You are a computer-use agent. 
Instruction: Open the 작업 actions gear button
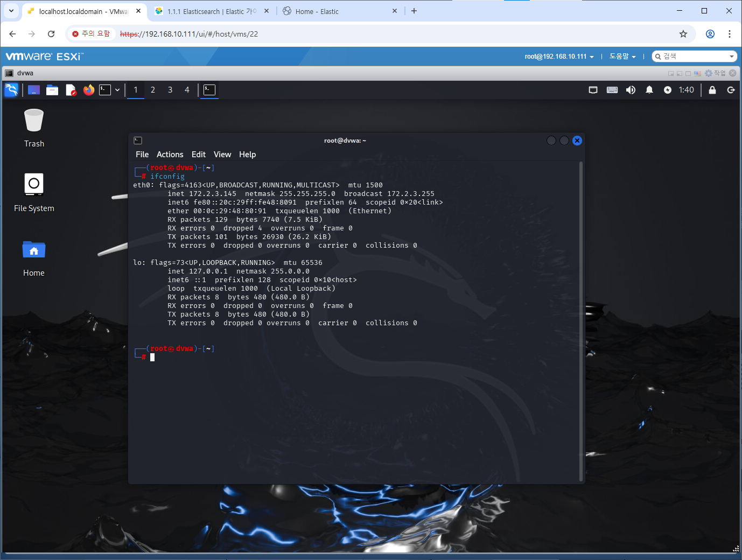716,73
